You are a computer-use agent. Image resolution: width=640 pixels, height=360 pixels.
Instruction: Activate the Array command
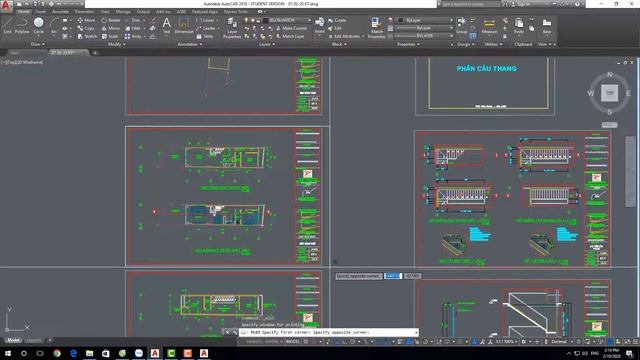pyautogui.click(x=133, y=36)
